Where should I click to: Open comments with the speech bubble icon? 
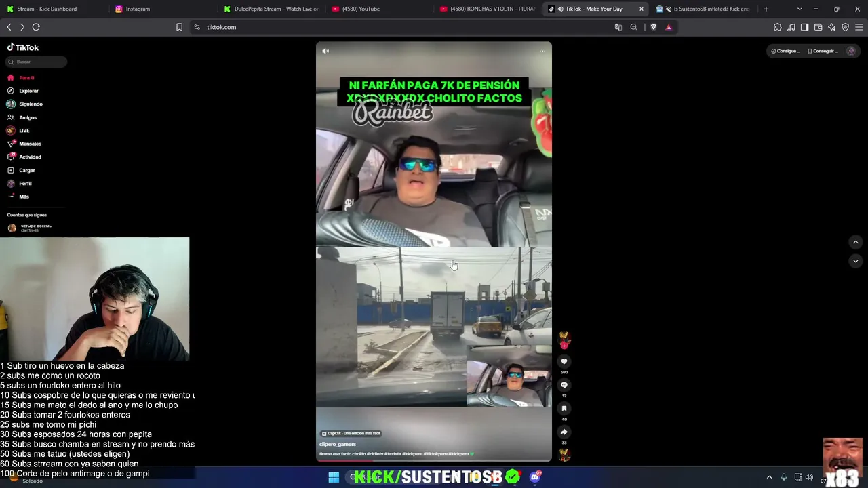click(x=564, y=385)
